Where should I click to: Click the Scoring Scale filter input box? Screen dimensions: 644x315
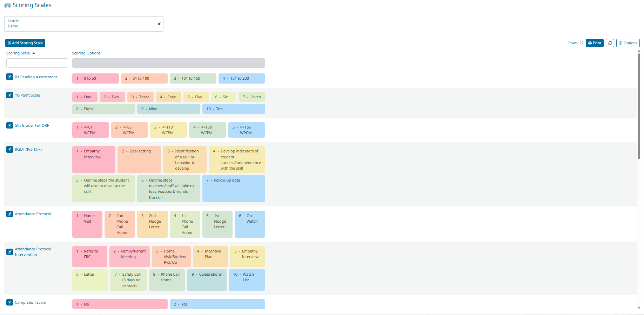[37, 63]
